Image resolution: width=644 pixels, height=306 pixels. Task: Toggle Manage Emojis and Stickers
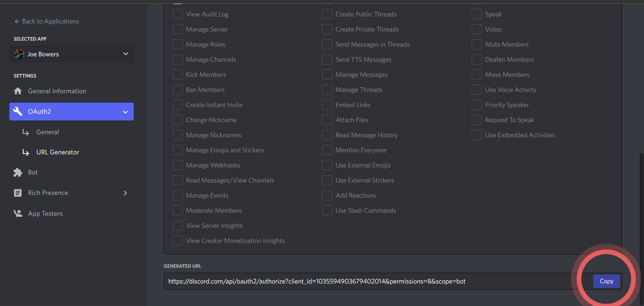(x=178, y=150)
